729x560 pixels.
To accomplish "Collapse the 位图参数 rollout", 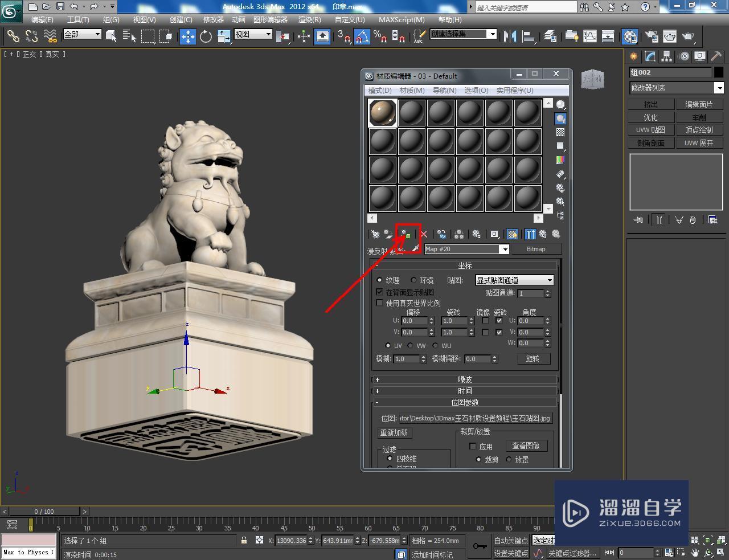I will point(465,402).
